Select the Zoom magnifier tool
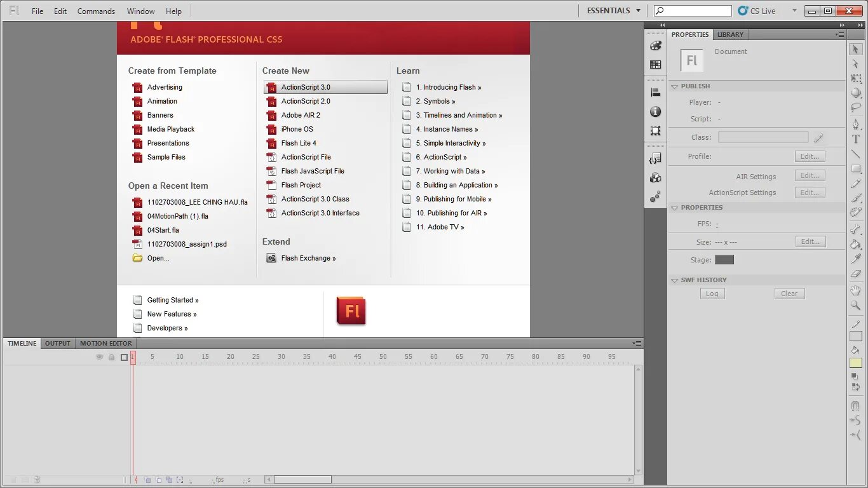 point(856,305)
